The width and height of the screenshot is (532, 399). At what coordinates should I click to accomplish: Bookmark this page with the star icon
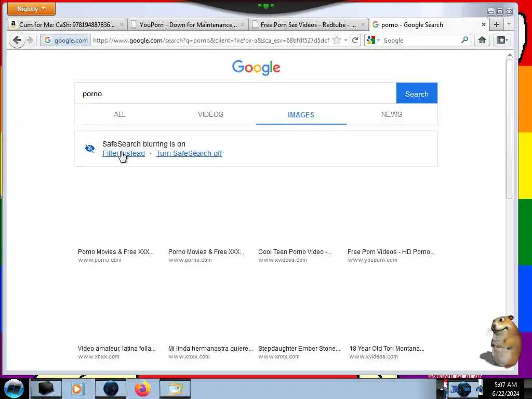[336, 41]
